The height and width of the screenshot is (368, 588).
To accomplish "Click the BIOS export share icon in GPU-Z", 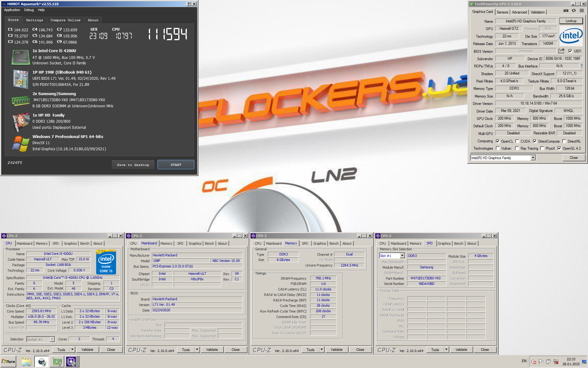I will point(561,51).
